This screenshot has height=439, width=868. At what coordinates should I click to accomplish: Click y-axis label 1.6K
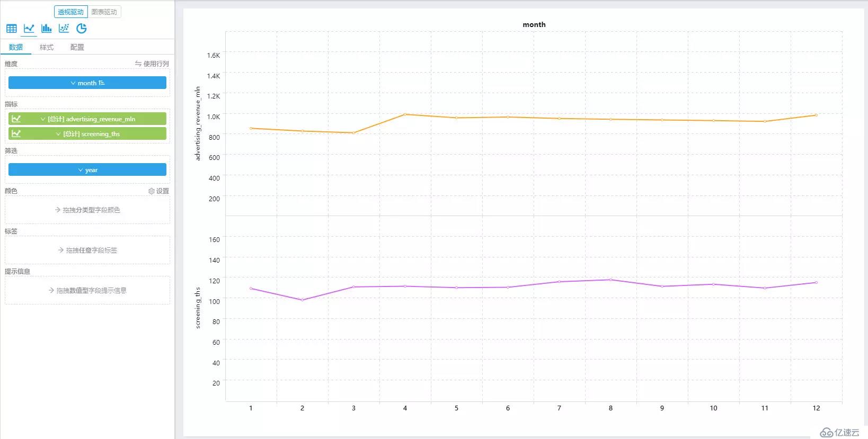[x=214, y=55]
